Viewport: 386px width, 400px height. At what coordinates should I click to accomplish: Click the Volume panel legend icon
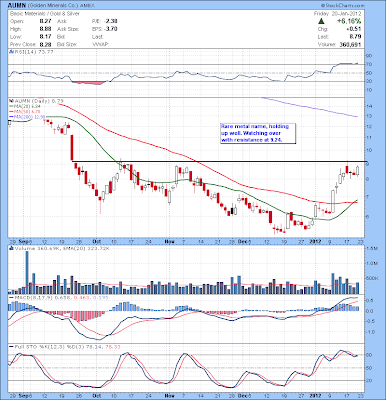[11, 248]
